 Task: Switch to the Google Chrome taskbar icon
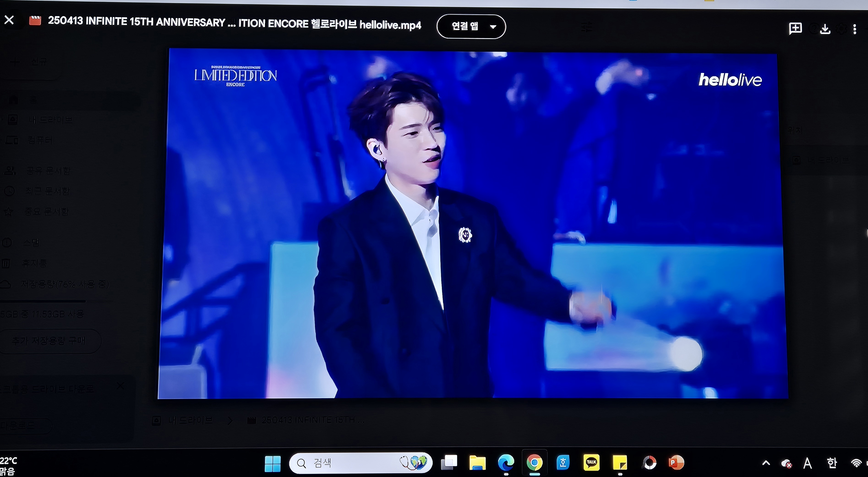click(534, 463)
